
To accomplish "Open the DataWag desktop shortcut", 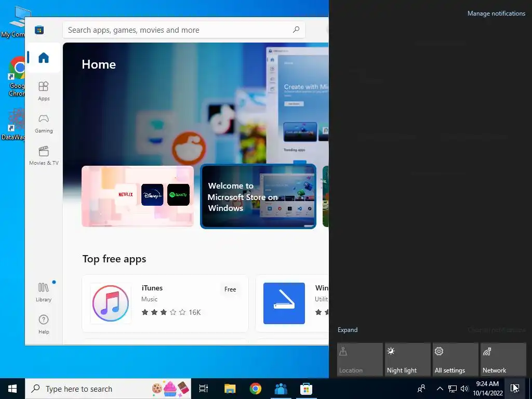I will coord(13,124).
